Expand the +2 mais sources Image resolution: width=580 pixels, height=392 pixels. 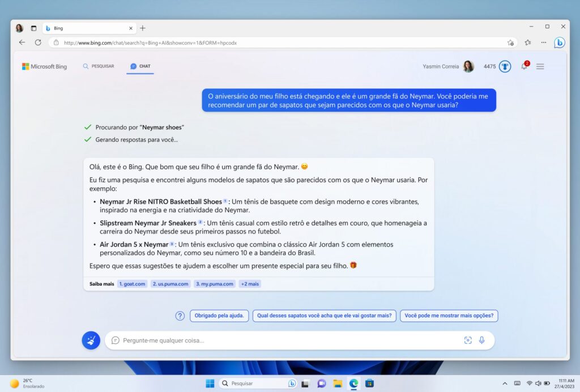click(x=250, y=284)
